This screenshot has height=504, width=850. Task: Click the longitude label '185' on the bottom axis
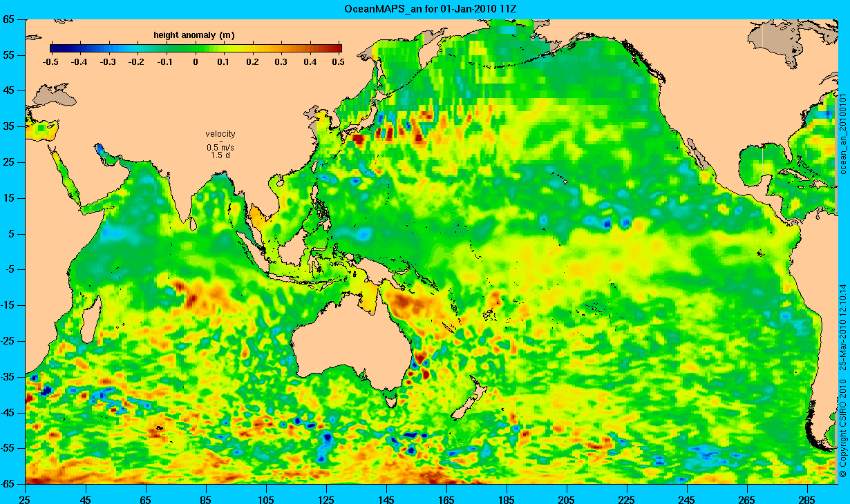[506, 498]
